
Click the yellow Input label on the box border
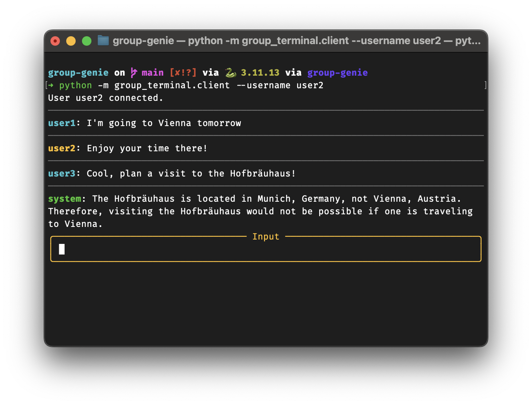point(266,236)
